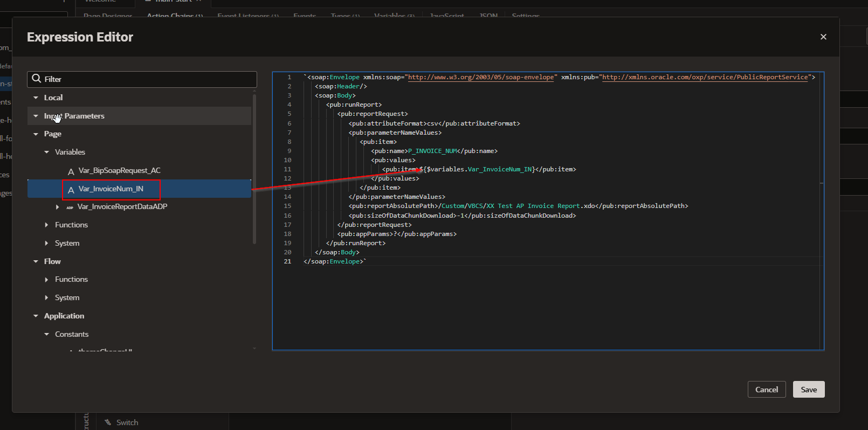
Task: Click string type icon of Var_InvoiceNum_IN
Action: [71, 190]
